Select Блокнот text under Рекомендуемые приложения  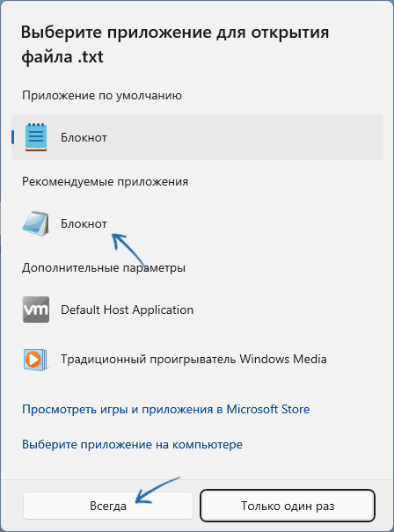click(84, 224)
